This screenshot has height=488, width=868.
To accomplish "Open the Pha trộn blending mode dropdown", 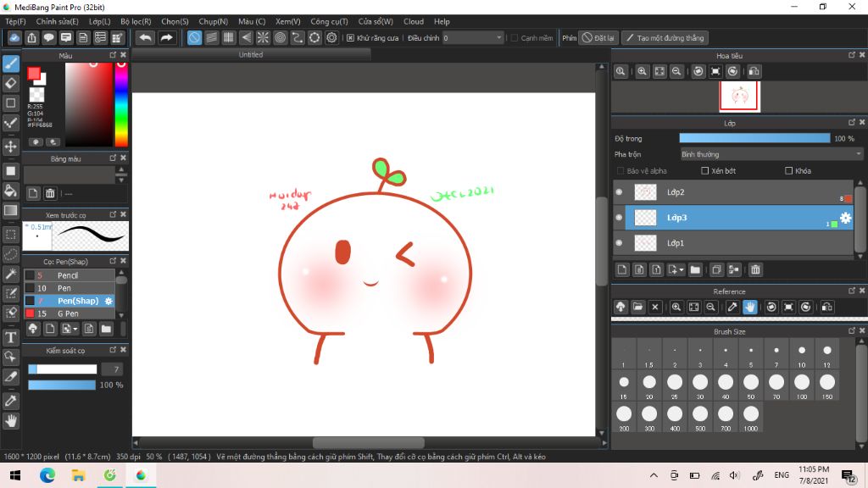I will tap(771, 154).
